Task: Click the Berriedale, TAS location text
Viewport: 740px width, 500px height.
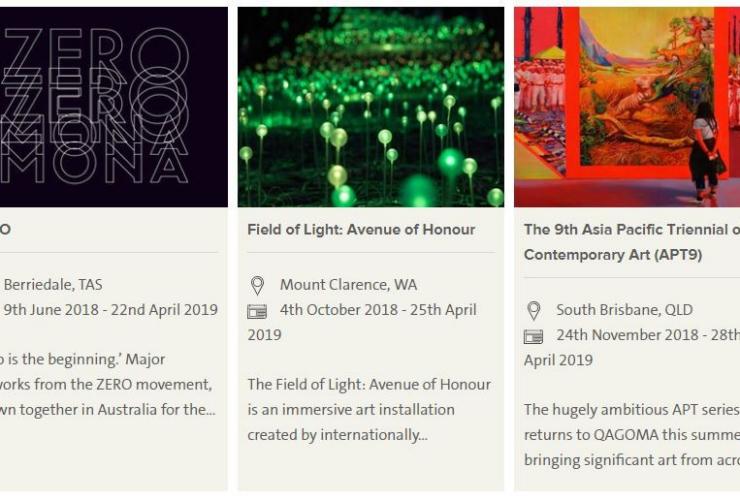Action: click(x=53, y=285)
